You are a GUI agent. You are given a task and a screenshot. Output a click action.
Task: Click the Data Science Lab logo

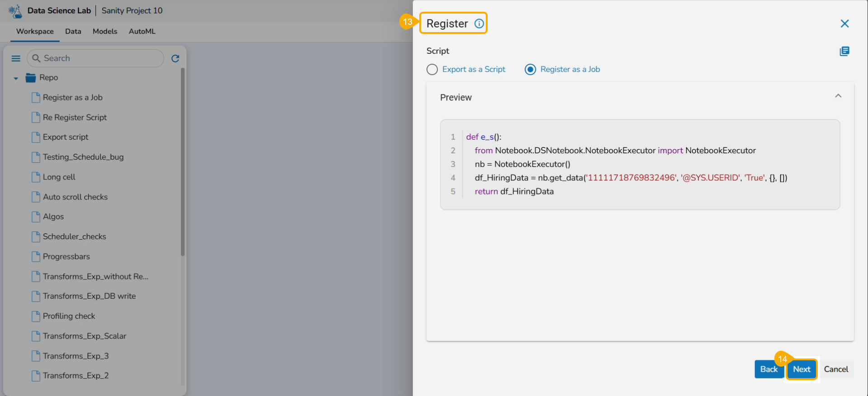[x=15, y=11]
